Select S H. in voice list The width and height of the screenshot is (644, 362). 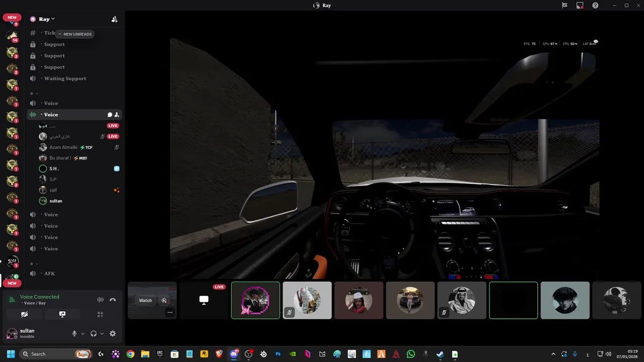(x=79, y=169)
